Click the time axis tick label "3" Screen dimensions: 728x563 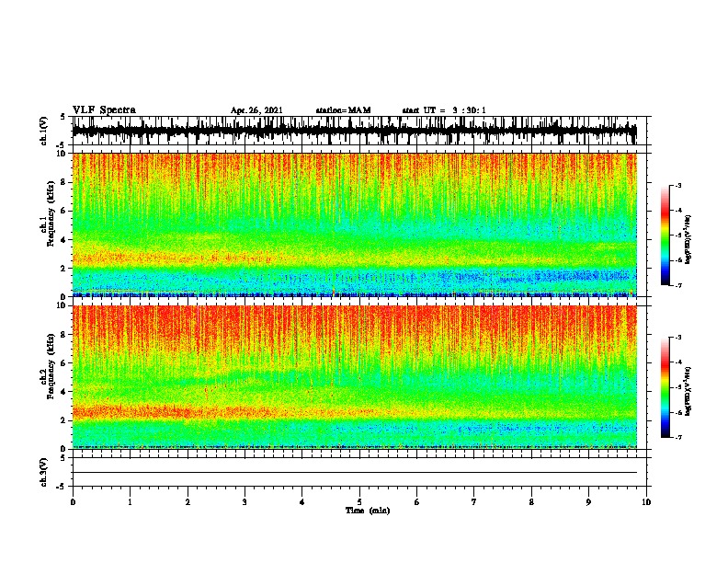245,502
